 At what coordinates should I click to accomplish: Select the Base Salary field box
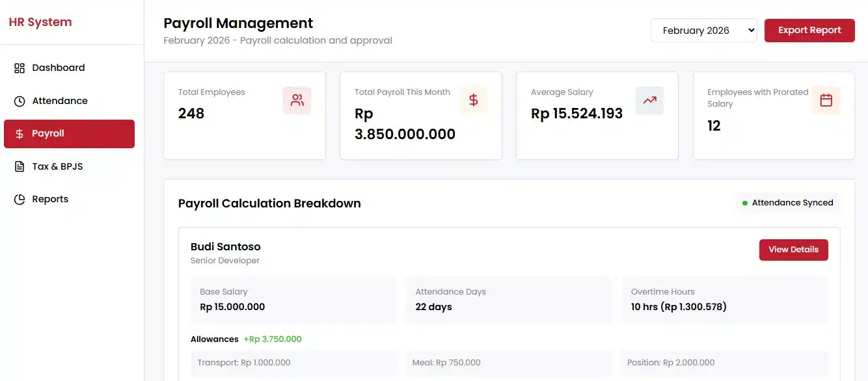click(293, 300)
